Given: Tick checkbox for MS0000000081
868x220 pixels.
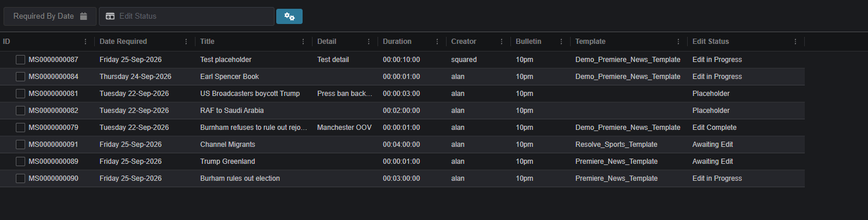Looking at the screenshot, I should 20,94.
